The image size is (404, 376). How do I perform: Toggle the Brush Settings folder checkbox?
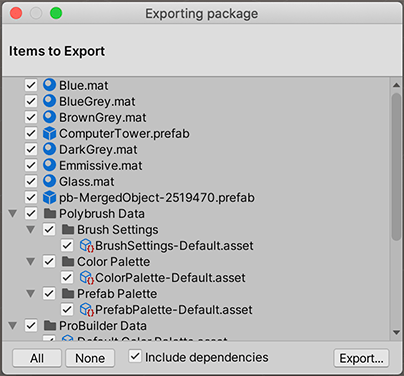click(x=49, y=229)
